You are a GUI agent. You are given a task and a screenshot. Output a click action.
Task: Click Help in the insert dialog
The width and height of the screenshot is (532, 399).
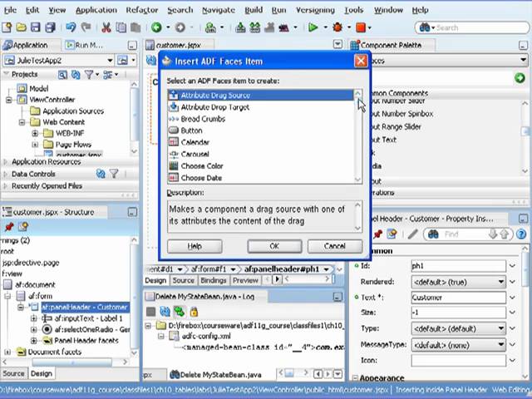coord(195,246)
